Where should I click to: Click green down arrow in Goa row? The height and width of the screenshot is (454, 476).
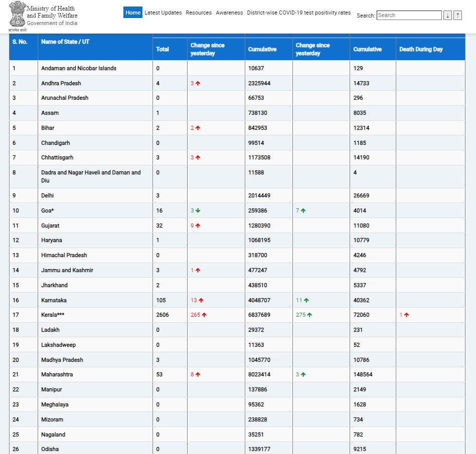coord(198,210)
